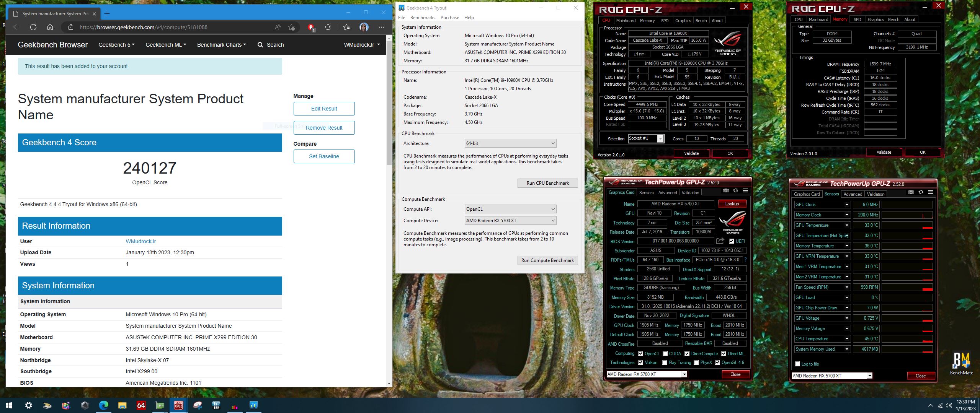The image size is (980, 413).
Task: Open Architecture 64-bit dropdown in Geekbench
Action: point(510,143)
